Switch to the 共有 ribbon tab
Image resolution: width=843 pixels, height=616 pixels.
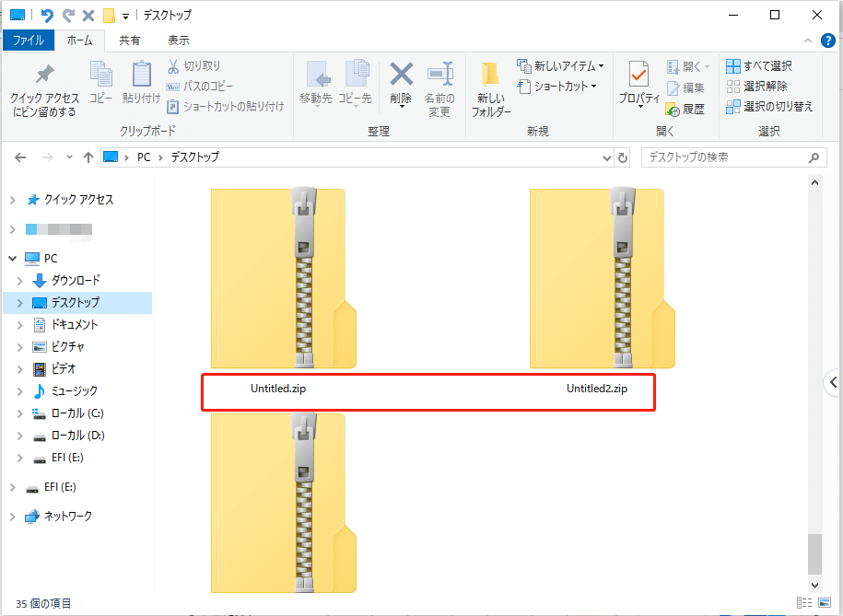click(x=130, y=41)
